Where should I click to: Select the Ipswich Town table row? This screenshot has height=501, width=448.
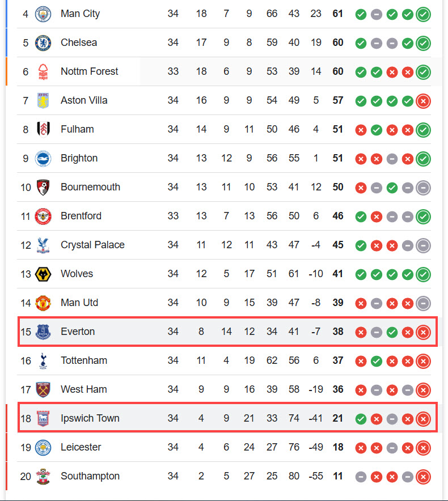[227, 418]
